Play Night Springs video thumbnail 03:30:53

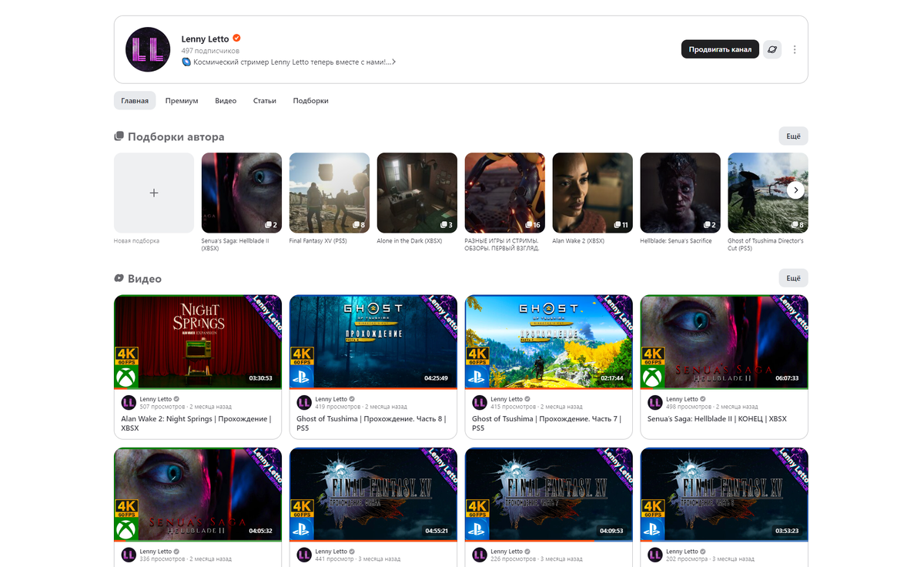(198, 341)
